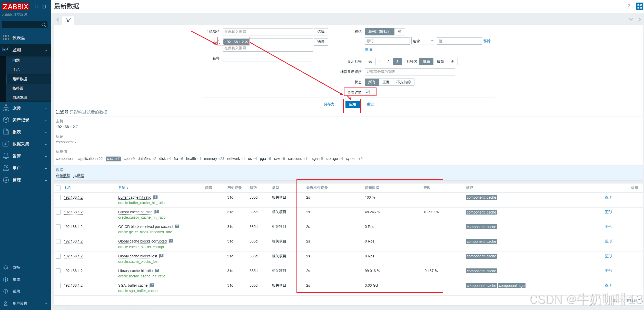This screenshot has width=644, height=310.
Task: Show help tooltip for Buffer cache hit ratio
Action: point(155,197)
